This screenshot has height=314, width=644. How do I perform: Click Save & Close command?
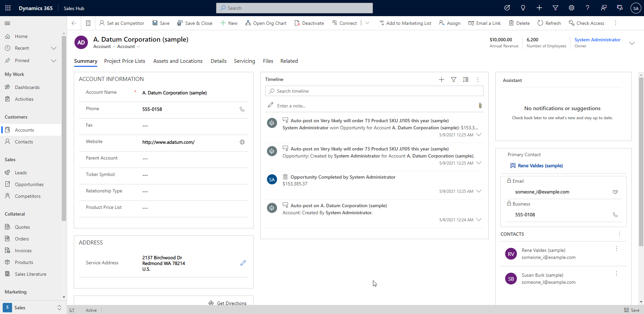click(195, 23)
